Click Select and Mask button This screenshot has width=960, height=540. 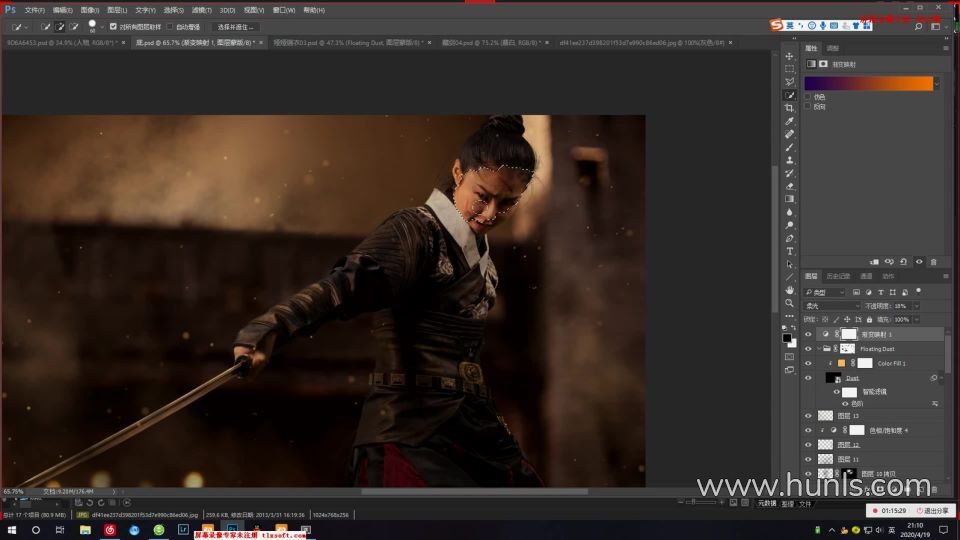pos(235,27)
